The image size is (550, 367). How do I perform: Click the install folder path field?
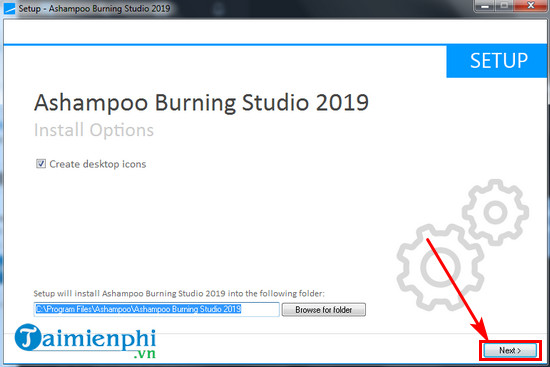156,309
